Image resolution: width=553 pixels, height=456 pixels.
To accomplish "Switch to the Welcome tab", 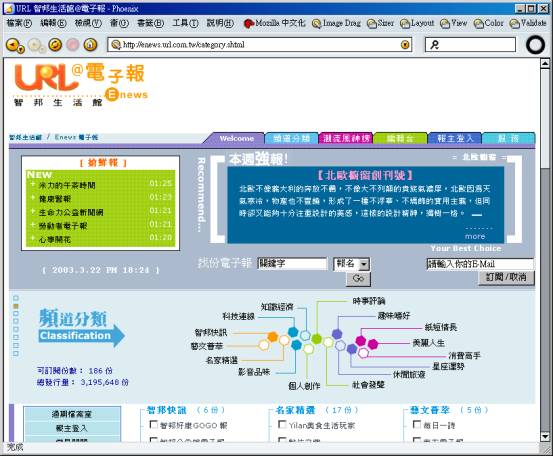I will point(237,139).
